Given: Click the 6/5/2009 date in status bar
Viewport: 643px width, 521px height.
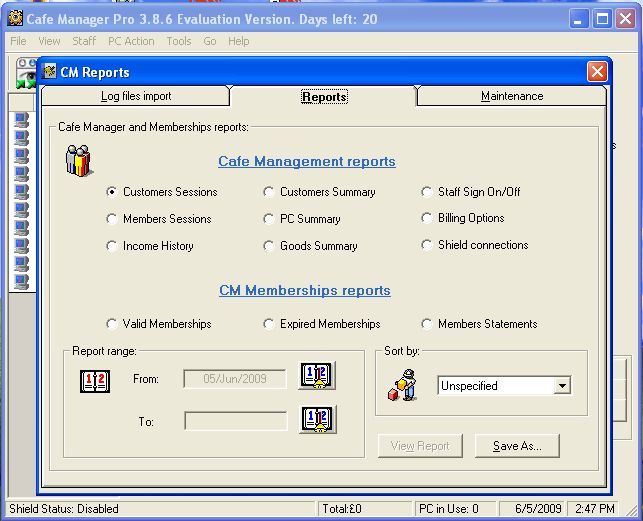Looking at the screenshot, I should click(x=538, y=509).
